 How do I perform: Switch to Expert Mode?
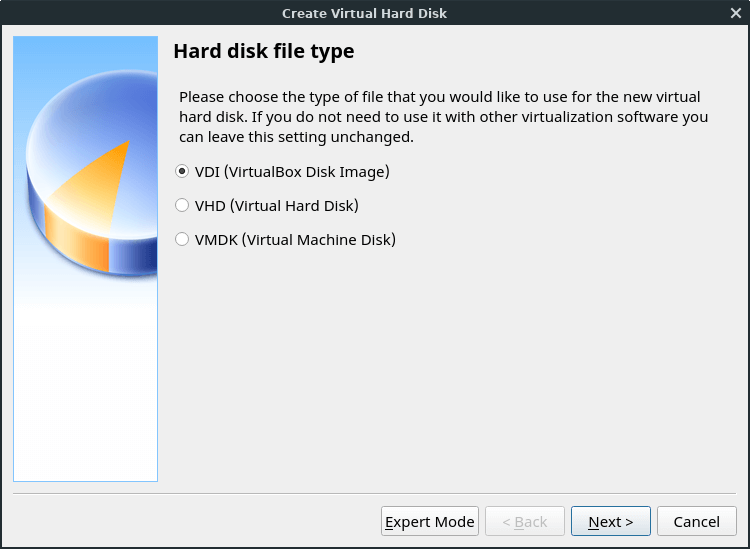pos(430,521)
